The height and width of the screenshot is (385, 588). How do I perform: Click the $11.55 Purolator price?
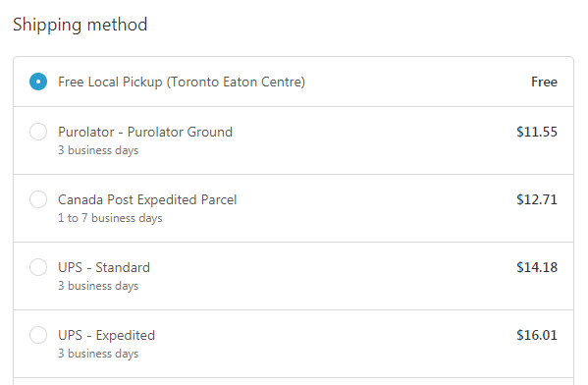tap(537, 132)
